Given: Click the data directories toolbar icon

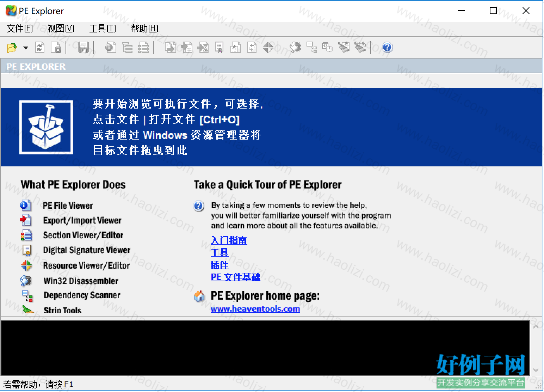Looking at the screenshot, I should coord(127,47).
